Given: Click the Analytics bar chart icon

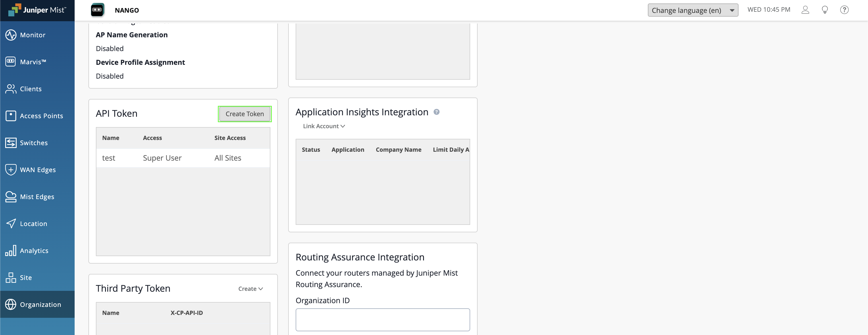Looking at the screenshot, I should coord(10,250).
